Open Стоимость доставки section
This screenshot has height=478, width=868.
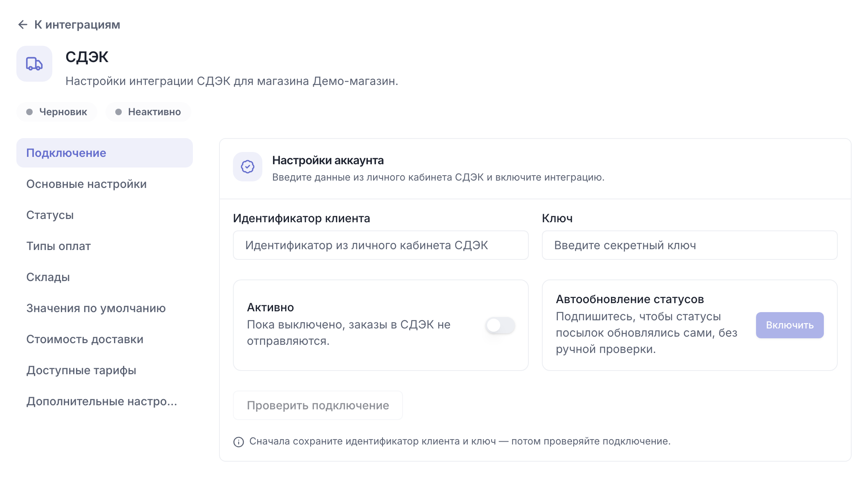point(105,339)
